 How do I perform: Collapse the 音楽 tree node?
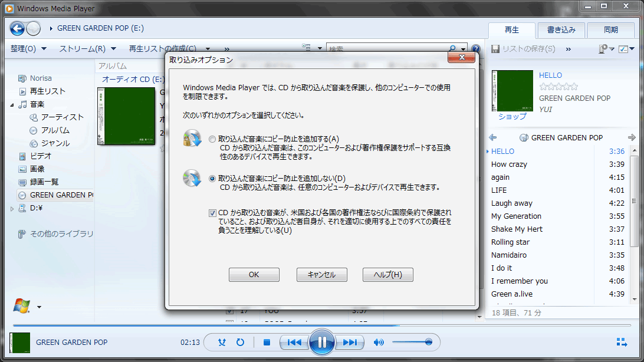[x=12, y=105]
